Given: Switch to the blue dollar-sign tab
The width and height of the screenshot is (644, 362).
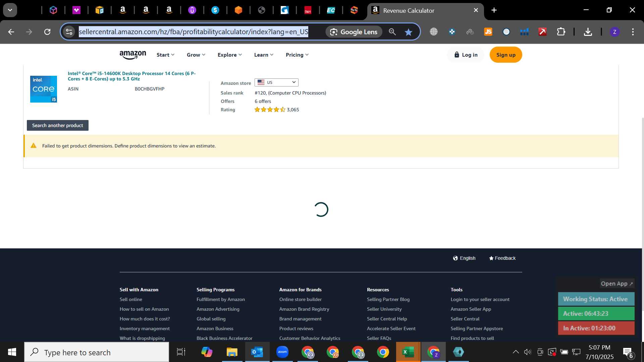Looking at the screenshot, I should [x=215, y=10].
